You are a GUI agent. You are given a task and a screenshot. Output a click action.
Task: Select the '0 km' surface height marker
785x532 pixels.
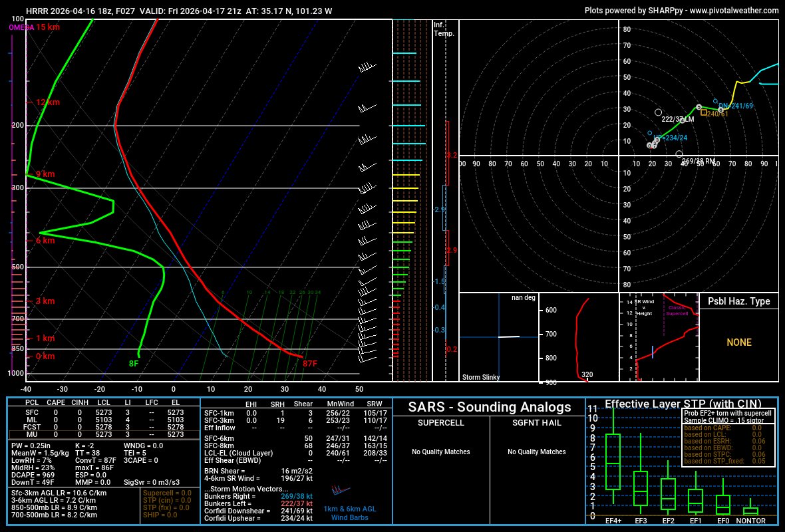click(x=45, y=356)
